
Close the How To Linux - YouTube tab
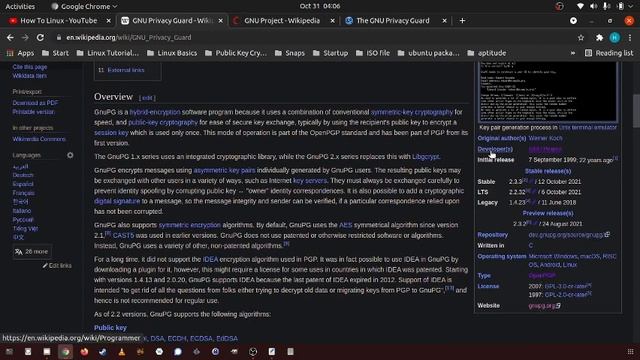[109, 20]
